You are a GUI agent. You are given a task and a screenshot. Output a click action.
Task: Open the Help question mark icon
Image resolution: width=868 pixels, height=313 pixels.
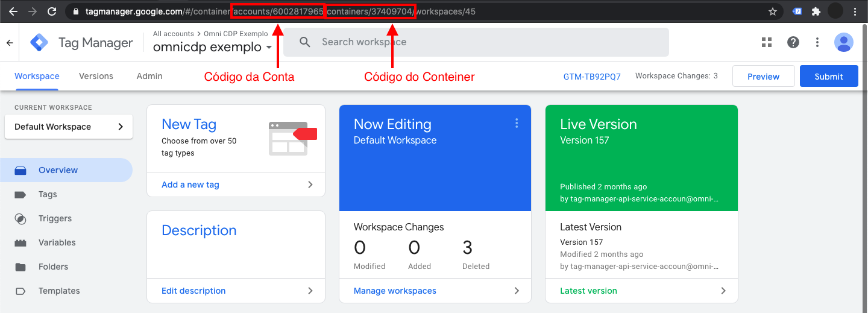793,42
